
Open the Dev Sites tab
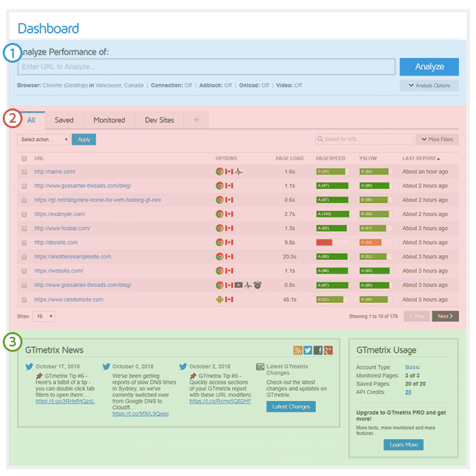coord(160,120)
